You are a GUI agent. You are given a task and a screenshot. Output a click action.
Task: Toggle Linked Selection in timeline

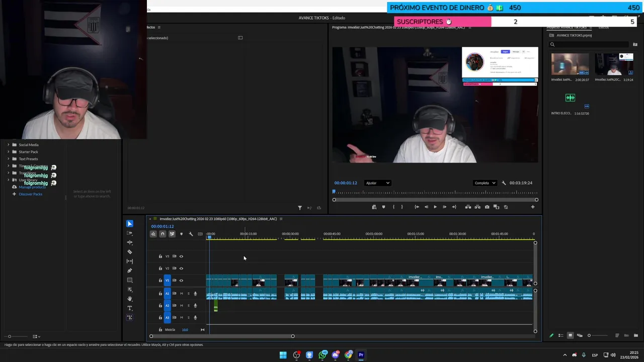click(x=172, y=234)
